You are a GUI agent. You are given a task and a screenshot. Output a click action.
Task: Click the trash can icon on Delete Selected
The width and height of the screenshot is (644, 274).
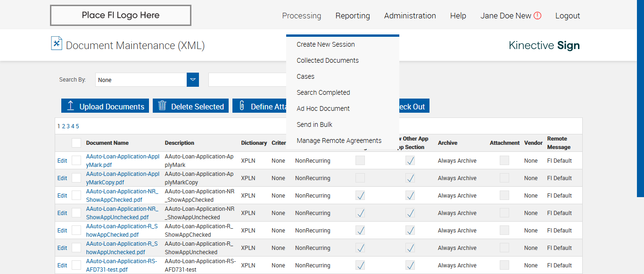click(162, 106)
